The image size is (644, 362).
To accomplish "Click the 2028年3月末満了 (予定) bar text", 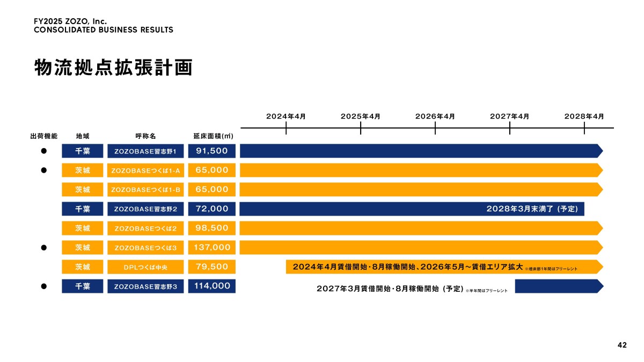I will coord(532,209).
